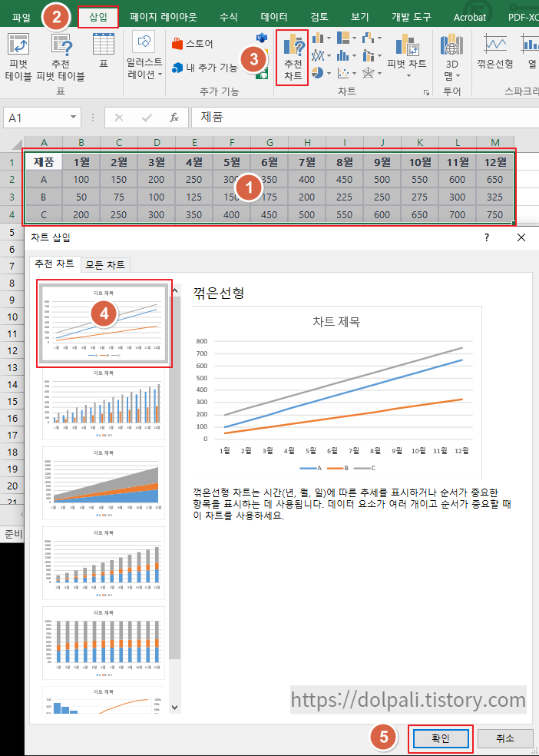This screenshot has height=756, width=539.
Task: Switch to the Formulas (수식) tab
Action: pos(228,18)
